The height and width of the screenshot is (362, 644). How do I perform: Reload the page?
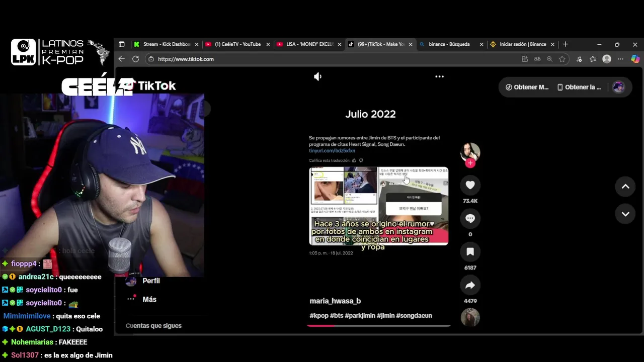135,59
